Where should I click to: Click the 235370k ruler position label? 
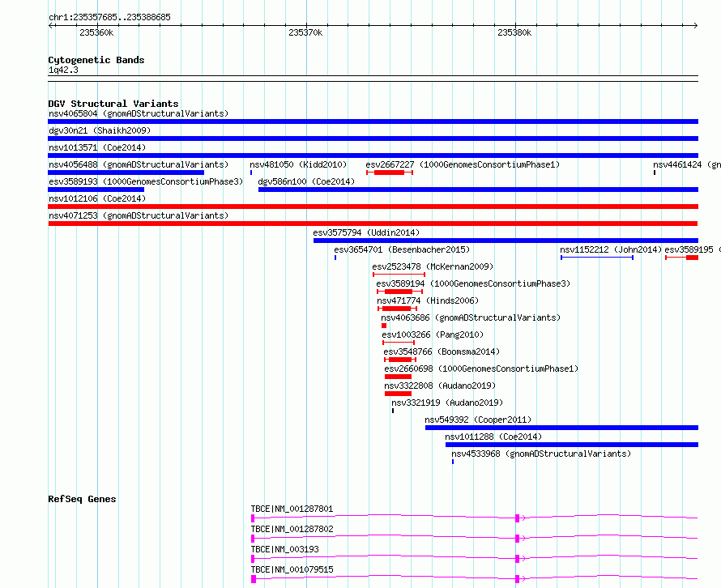pos(305,32)
